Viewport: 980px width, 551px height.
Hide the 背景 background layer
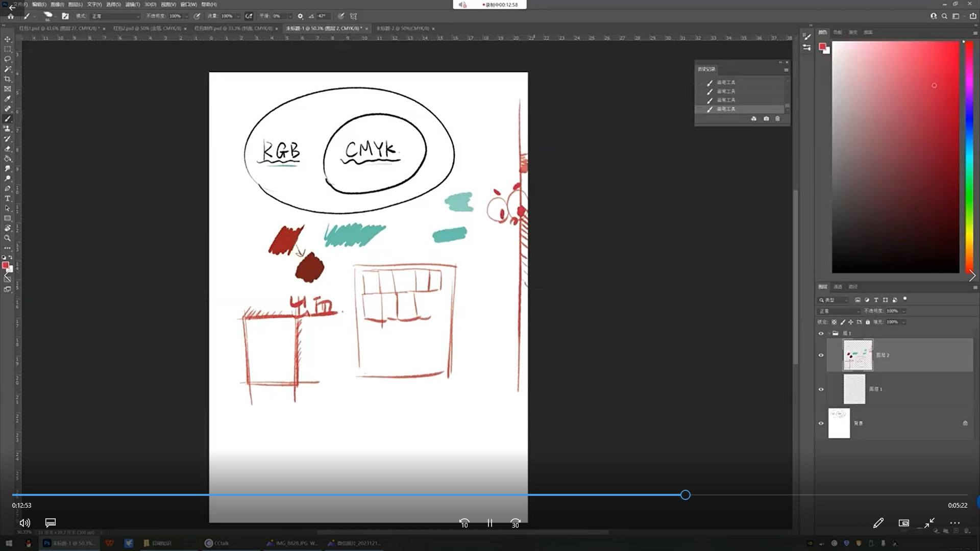coord(821,423)
